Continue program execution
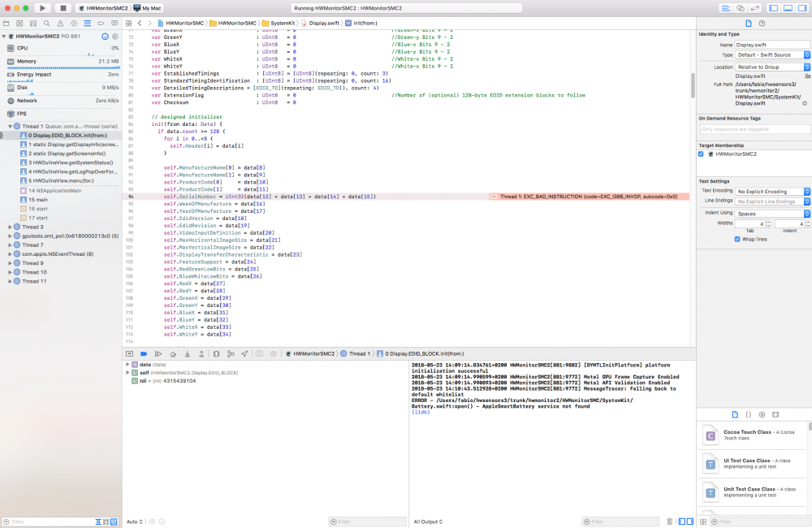The image size is (812, 528). tap(158, 354)
